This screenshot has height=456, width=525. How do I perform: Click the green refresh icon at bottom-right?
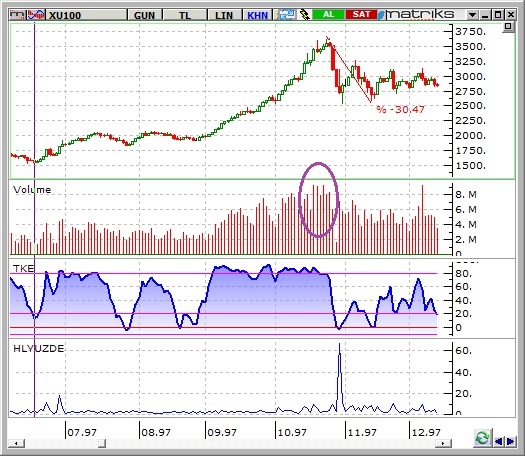482,438
